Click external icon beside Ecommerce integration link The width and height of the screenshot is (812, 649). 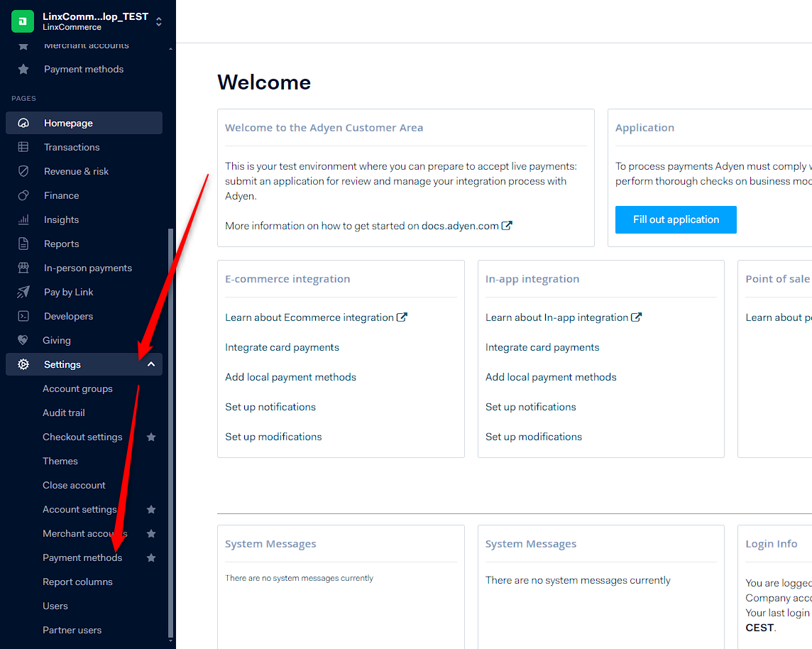point(402,317)
